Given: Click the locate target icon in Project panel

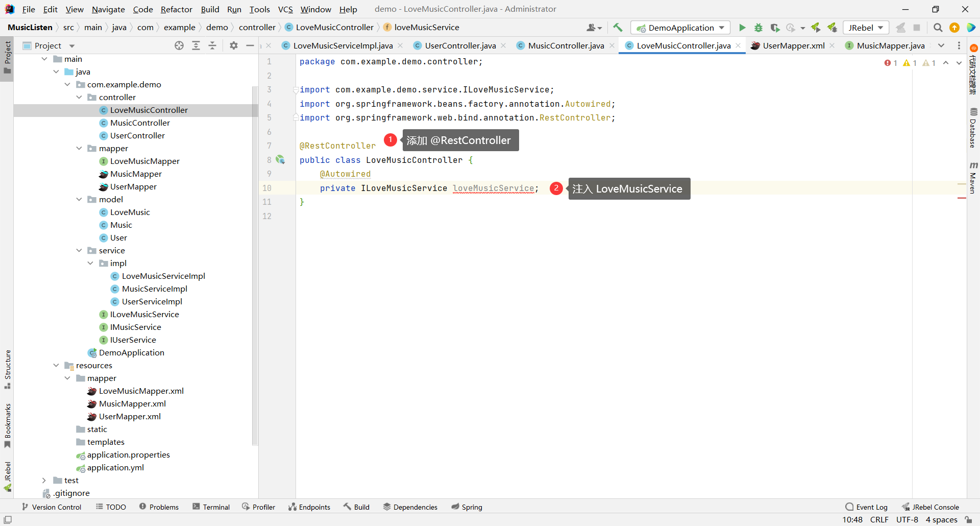Looking at the screenshot, I should click(179, 45).
